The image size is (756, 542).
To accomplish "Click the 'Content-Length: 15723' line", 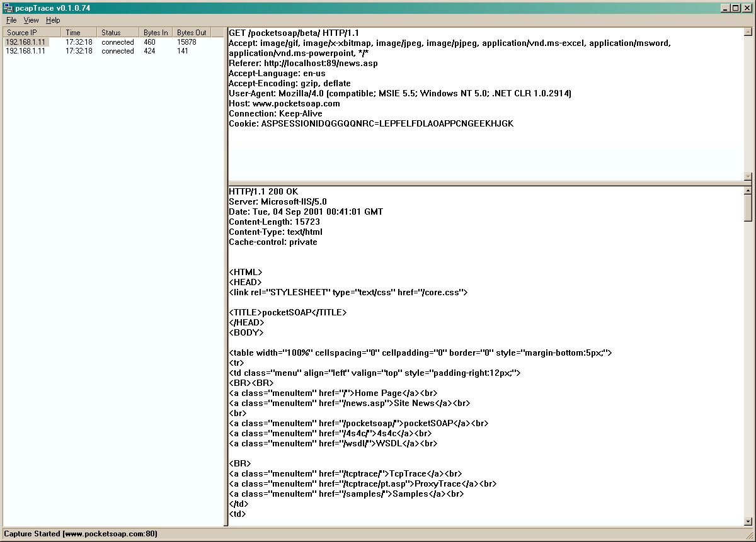I will 274,222.
